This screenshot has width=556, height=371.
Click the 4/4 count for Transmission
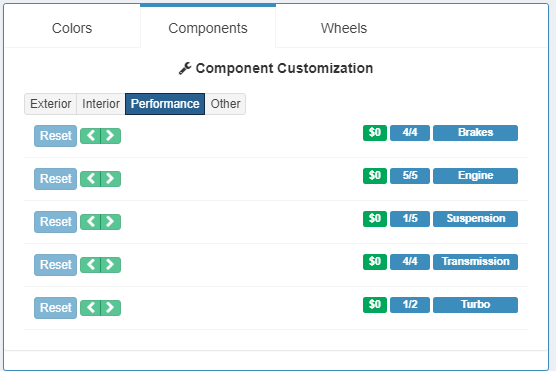[x=410, y=261]
